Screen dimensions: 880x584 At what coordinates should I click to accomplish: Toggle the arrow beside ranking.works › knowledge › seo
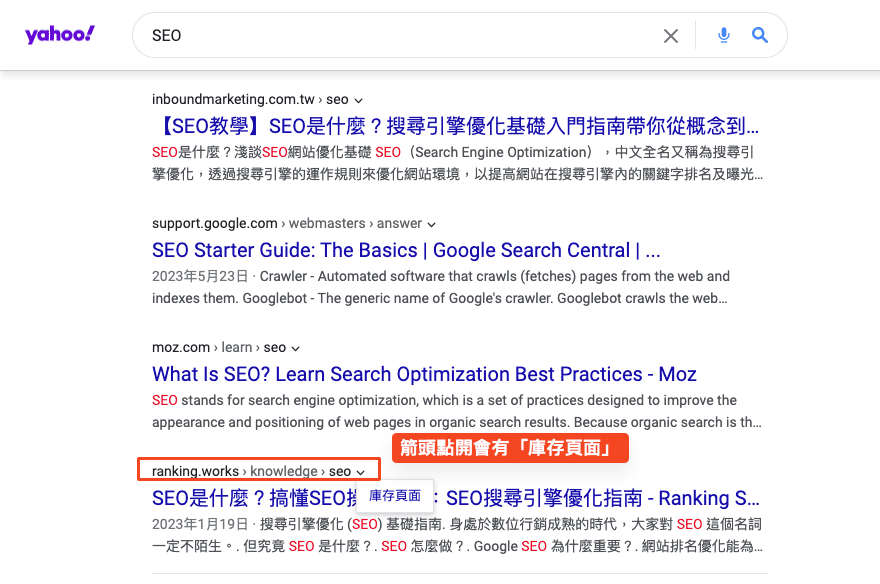[360, 472]
